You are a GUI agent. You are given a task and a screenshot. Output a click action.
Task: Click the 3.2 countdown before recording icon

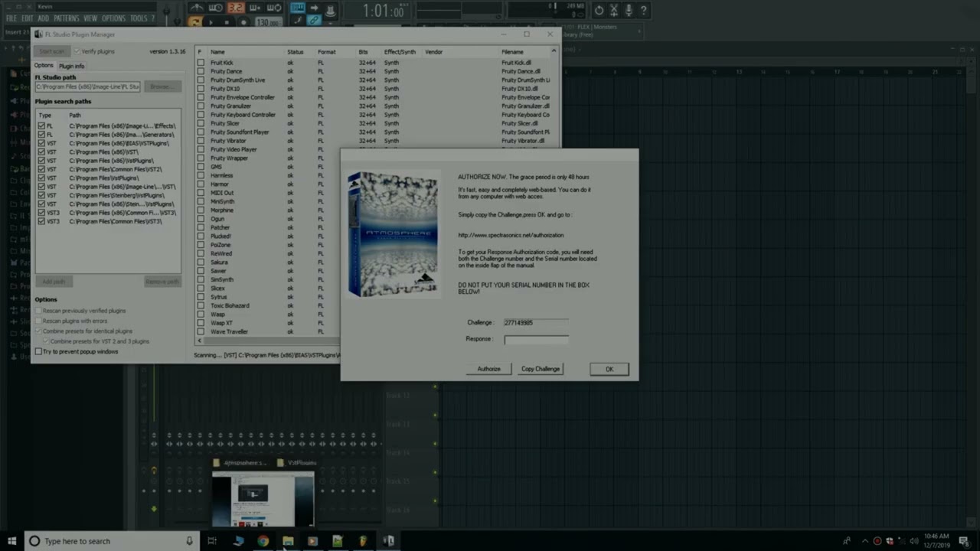[236, 8]
